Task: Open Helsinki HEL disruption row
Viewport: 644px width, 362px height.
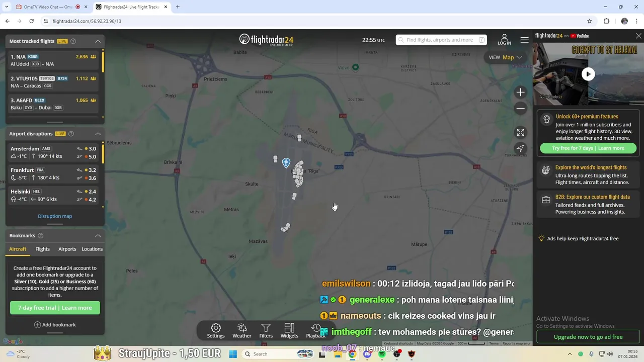Action: point(53,195)
